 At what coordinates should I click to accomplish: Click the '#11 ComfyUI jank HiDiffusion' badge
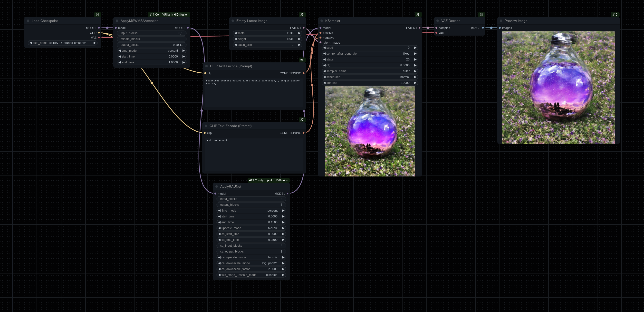coord(169,14)
